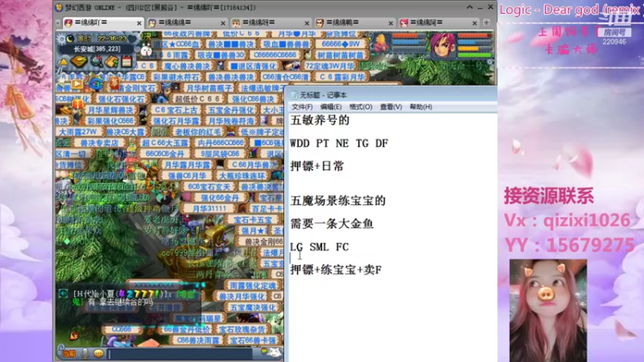Switch to the =绵绵呀= tab
Screen dimensions: 644x362
coord(270,23)
